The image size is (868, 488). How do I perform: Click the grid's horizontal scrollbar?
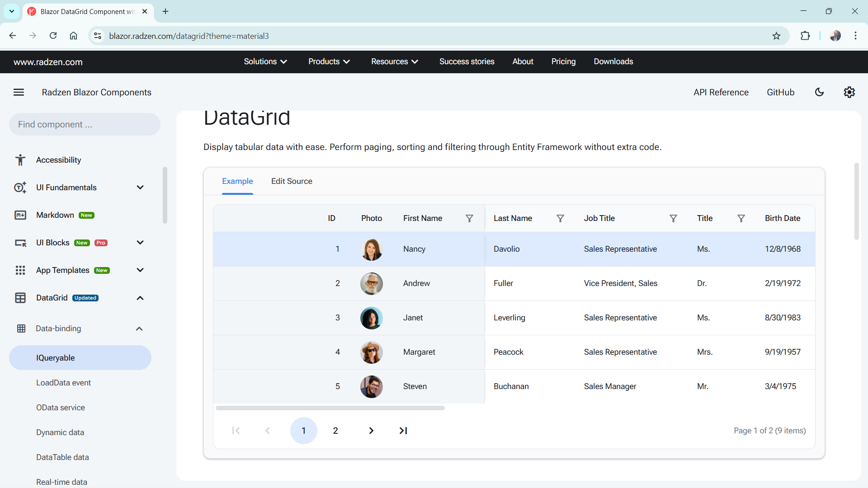coord(330,408)
